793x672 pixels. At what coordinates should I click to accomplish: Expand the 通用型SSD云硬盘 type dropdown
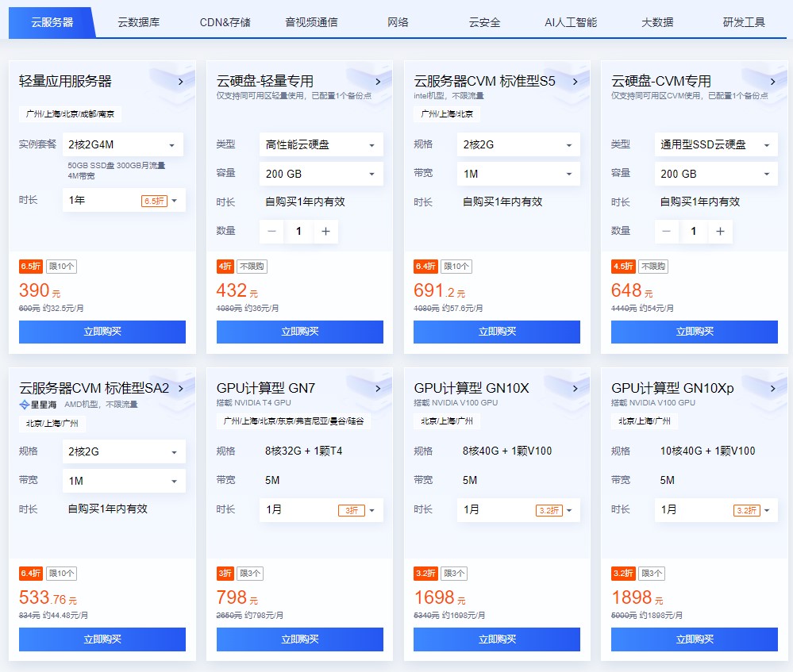click(716, 144)
